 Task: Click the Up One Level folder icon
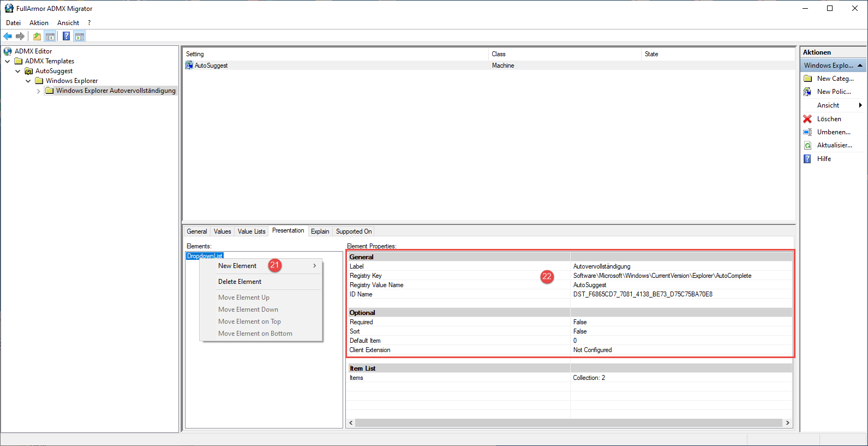coord(37,37)
